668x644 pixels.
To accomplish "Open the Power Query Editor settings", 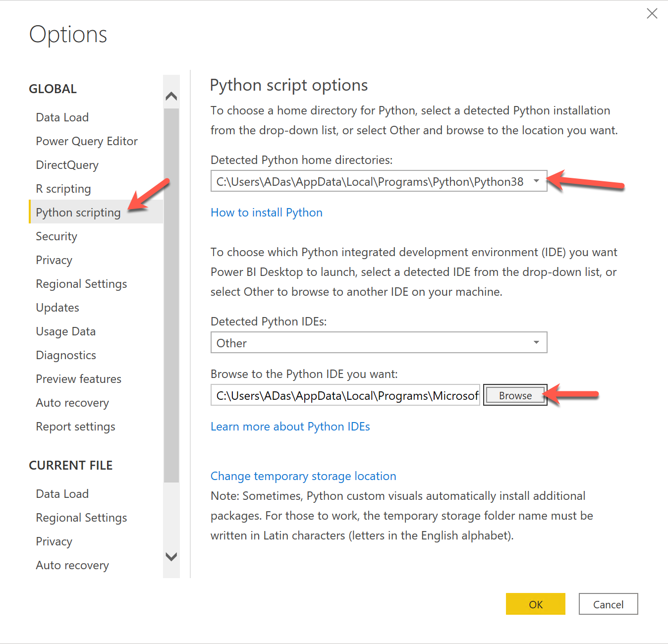I will (86, 141).
